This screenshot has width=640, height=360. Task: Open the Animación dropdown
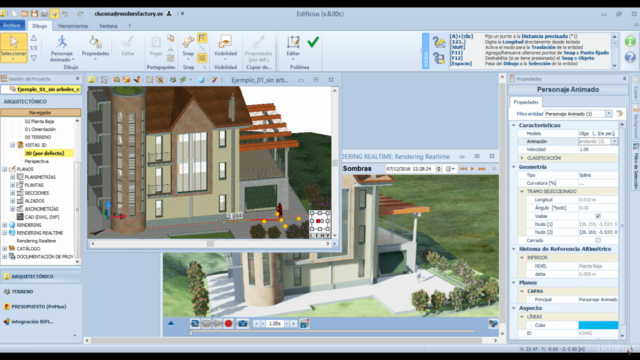[614, 142]
